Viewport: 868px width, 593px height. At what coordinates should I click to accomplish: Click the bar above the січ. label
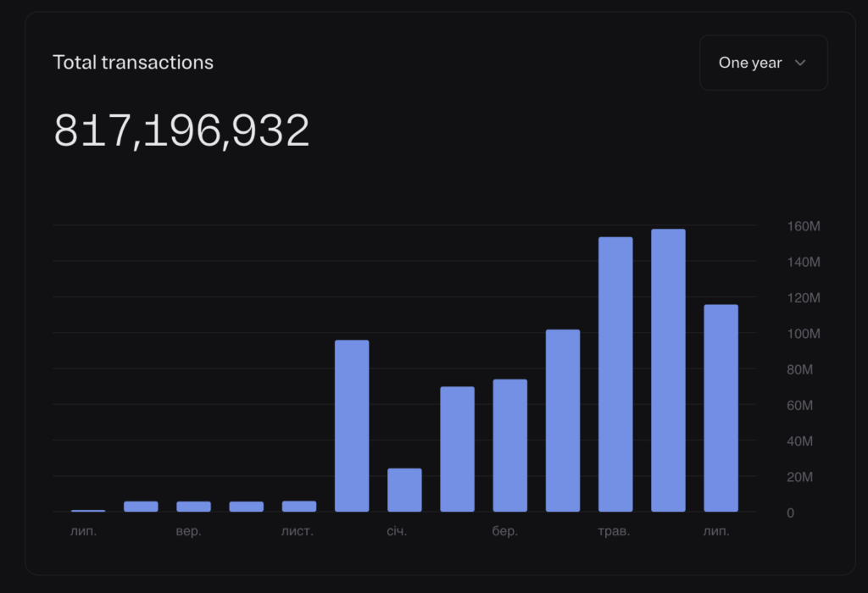click(x=404, y=490)
